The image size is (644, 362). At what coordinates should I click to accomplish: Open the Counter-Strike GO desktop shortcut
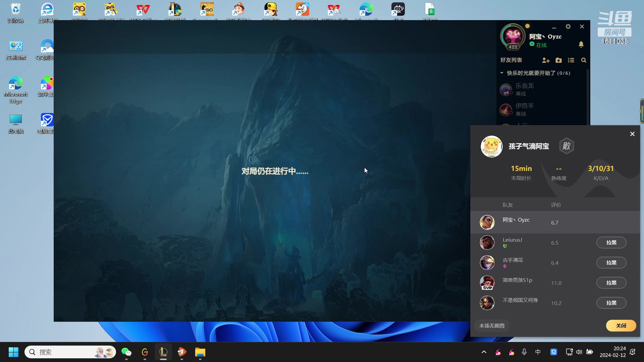207,11
